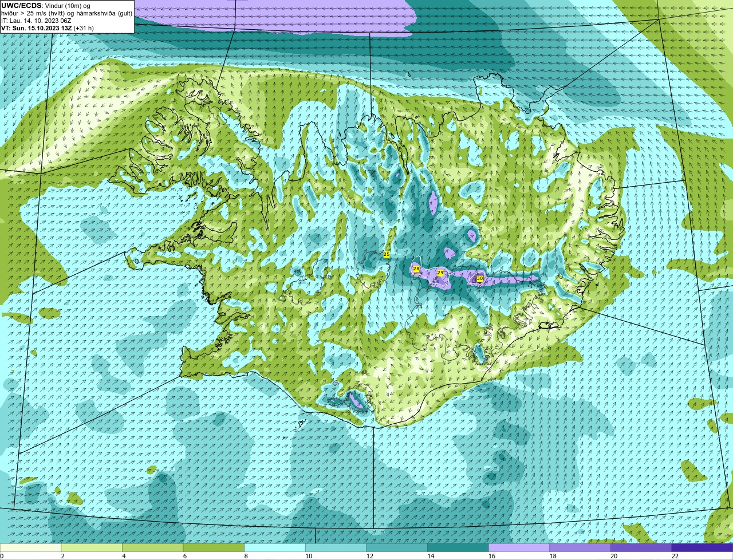Select the legend swatch above 22 m/s
The image size is (733, 560).
[x=703, y=547]
